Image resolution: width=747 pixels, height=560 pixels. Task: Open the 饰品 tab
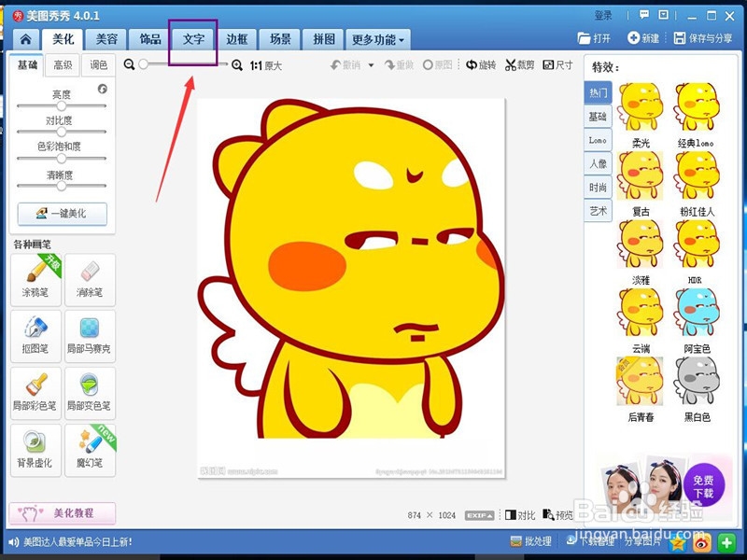pos(150,39)
